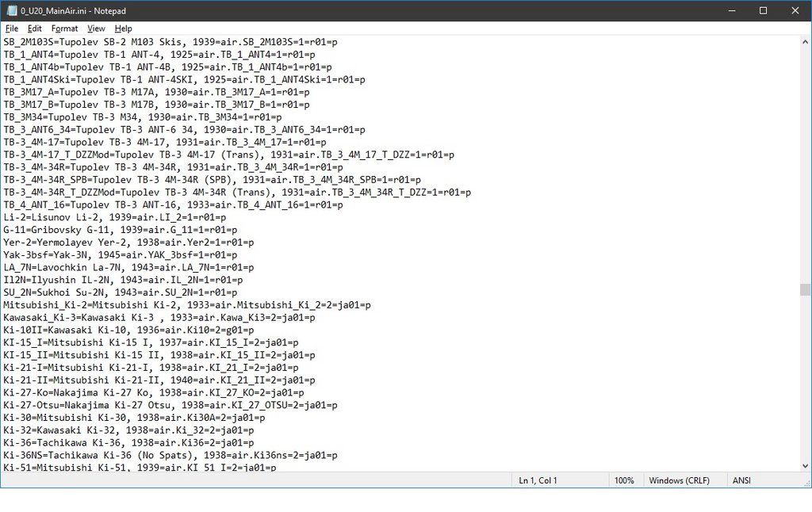
Task: Click the line Ki-36=Tachikawa Ki-36, 1938
Action: click(x=129, y=442)
